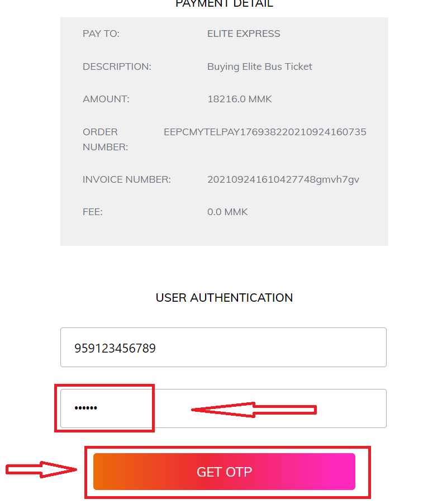
Task: Click the red arrow pointing at the PIN field
Action: [254, 410]
